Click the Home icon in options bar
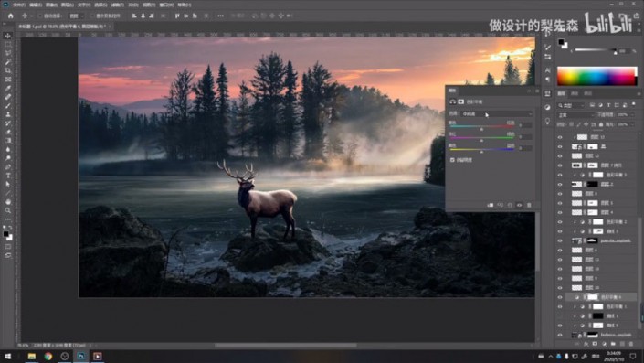Screen dimensions: 644x363 (x=11, y=16)
